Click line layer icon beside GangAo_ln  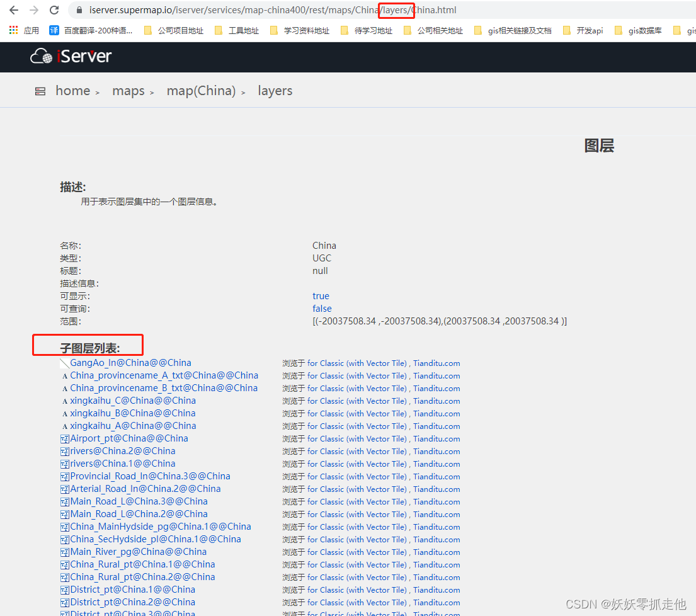tap(65, 363)
